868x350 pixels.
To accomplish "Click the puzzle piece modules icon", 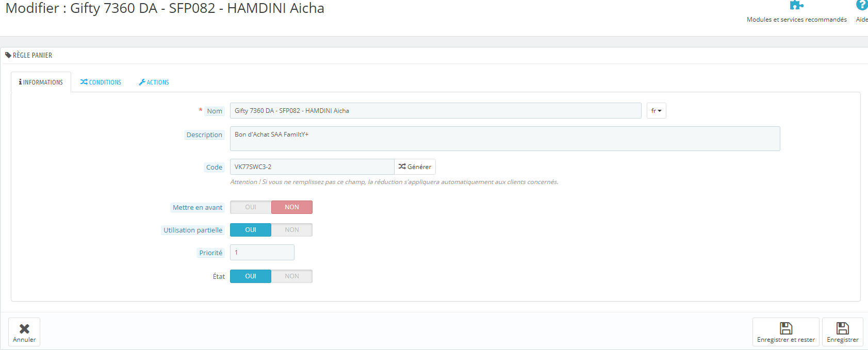I will pyautogui.click(x=796, y=5).
